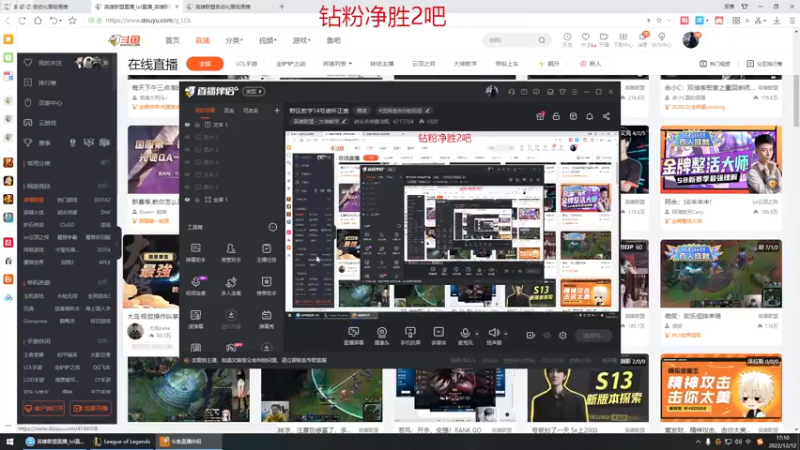Click the start streaming button in companion
Image resolution: width=800 pixels, height=450 pixels.
[x=593, y=335]
